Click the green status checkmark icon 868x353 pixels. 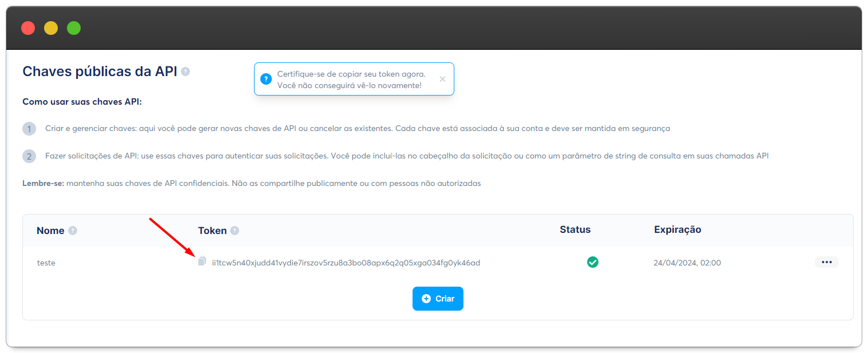[x=593, y=262]
